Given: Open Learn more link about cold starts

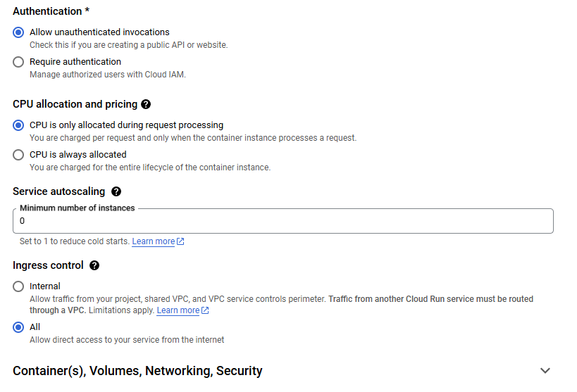Looking at the screenshot, I should point(153,241).
